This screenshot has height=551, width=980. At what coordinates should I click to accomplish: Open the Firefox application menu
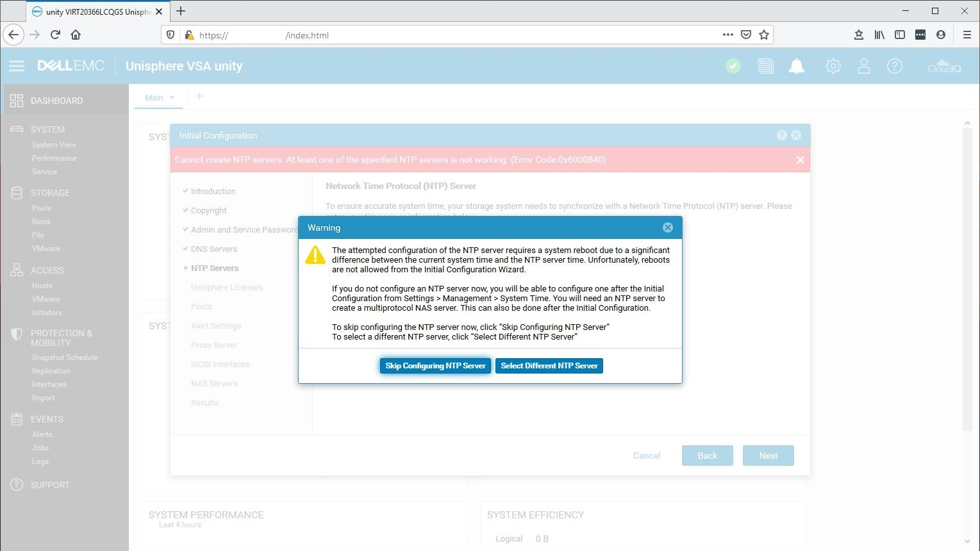click(967, 35)
